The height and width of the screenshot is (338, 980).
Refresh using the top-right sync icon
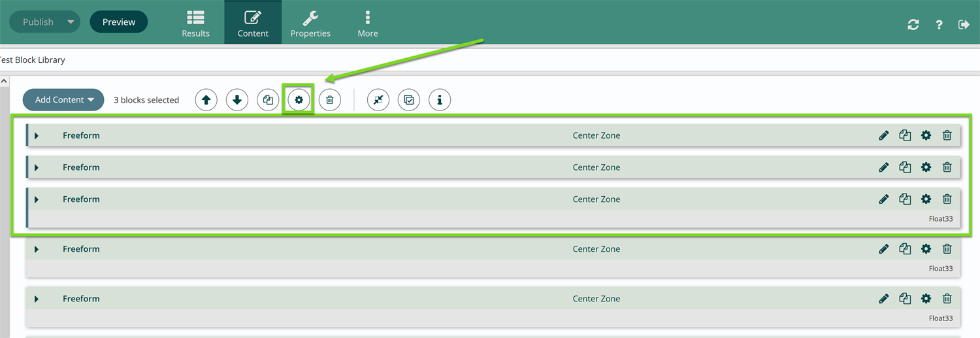click(x=913, y=24)
